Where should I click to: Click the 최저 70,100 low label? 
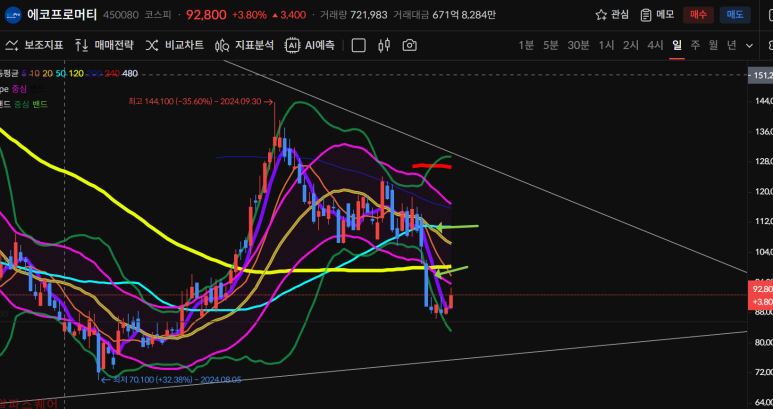172,380
